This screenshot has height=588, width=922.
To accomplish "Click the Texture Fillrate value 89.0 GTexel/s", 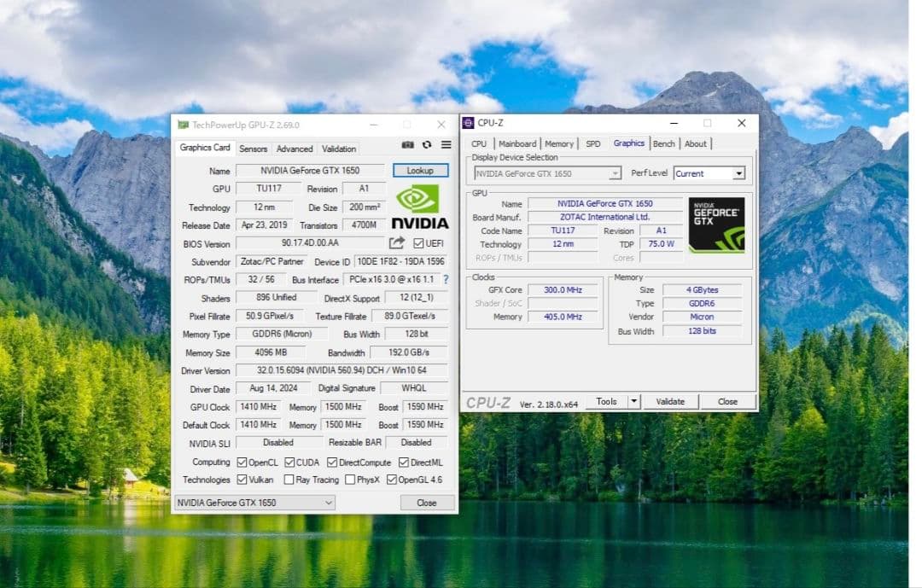I will point(410,316).
